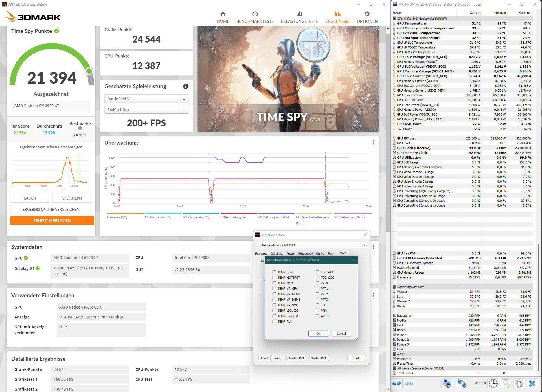The width and height of the screenshot is (542, 392).
Task: Click the ERNEUT AUSFÜHREN button
Action: (52, 221)
